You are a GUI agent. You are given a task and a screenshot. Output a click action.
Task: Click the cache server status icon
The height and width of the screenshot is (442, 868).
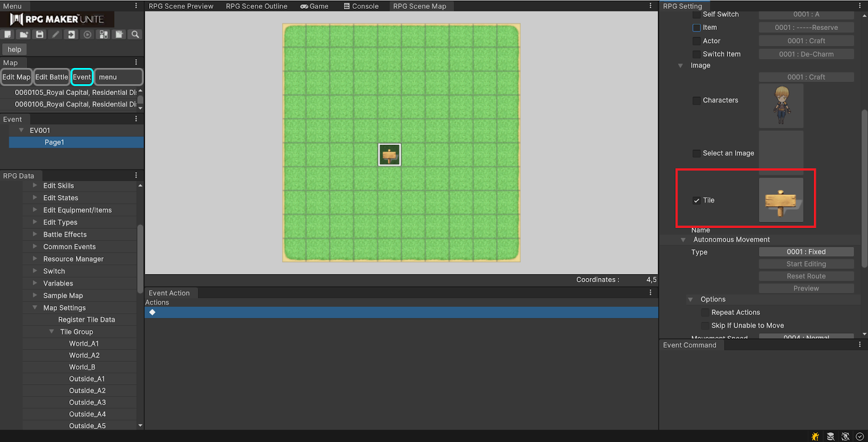coord(831,436)
